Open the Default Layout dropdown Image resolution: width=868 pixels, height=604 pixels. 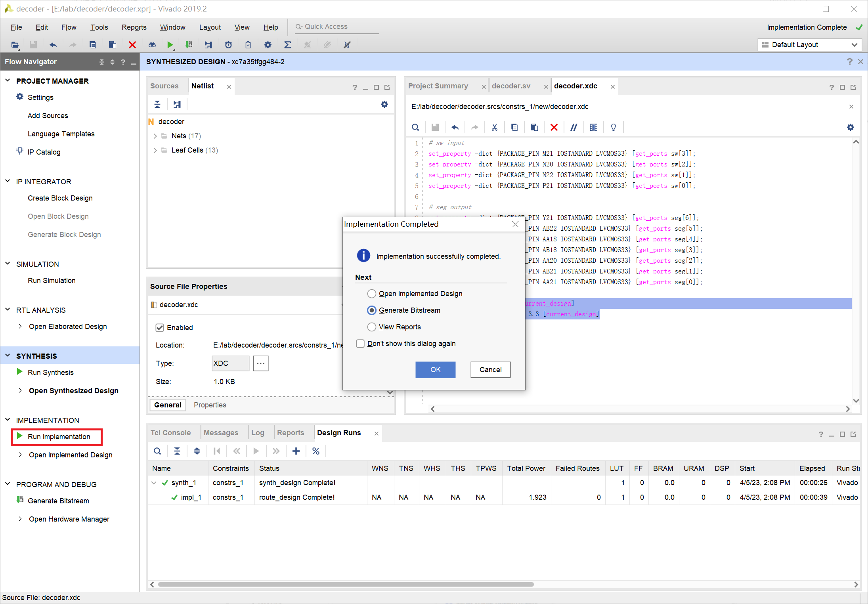(x=809, y=45)
